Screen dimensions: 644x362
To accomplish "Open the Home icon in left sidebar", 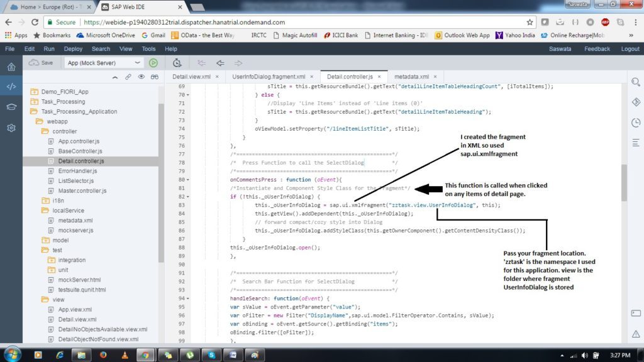I will click(x=11, y=67).
